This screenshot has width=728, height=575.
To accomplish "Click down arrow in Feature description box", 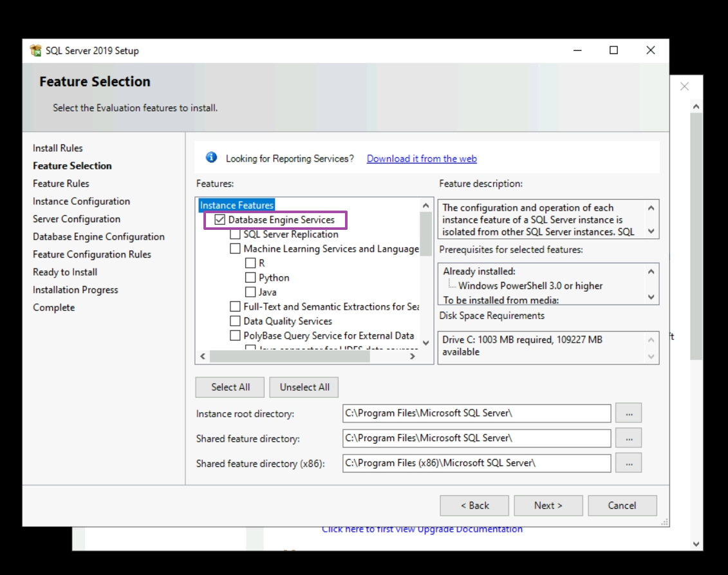I will (651, 231).
